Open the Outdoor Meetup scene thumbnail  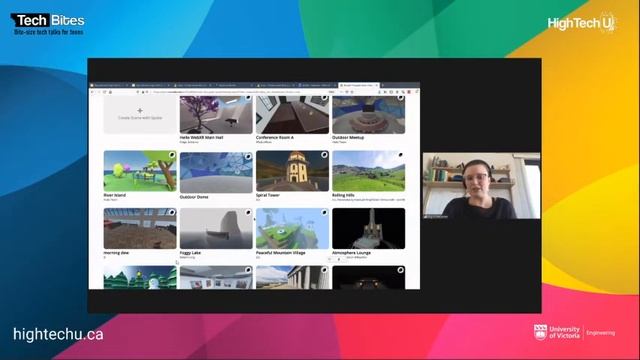(369, 115)
